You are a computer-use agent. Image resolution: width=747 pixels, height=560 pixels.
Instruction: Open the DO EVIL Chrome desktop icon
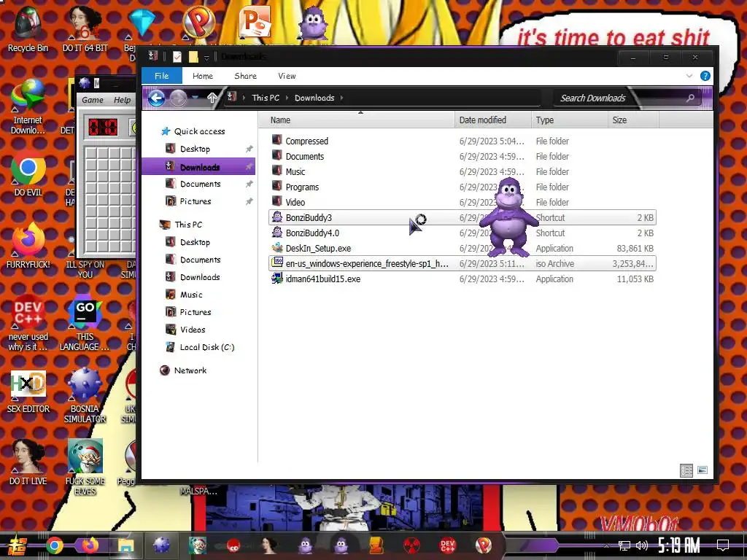coord(28,168)
